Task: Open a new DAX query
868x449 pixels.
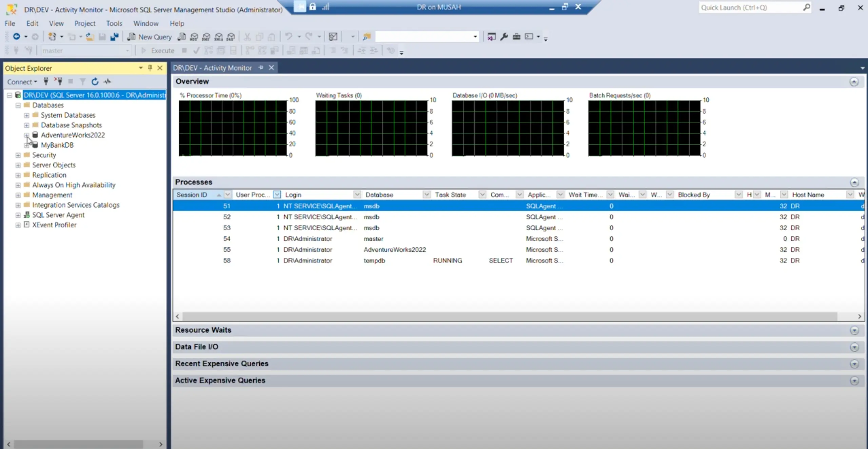Action: (x=231, y=37)
